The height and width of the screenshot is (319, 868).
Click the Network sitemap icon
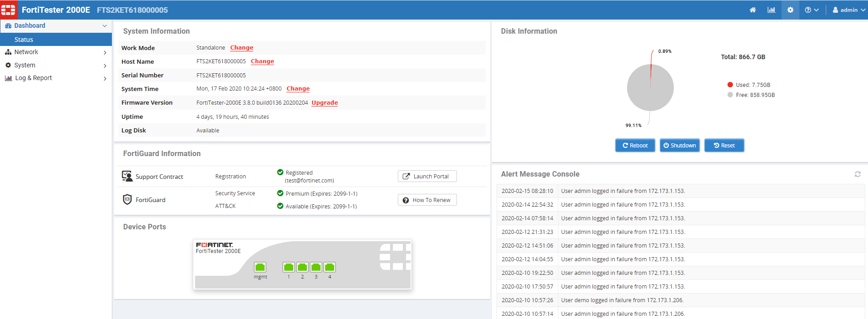[x=8, y=52]
